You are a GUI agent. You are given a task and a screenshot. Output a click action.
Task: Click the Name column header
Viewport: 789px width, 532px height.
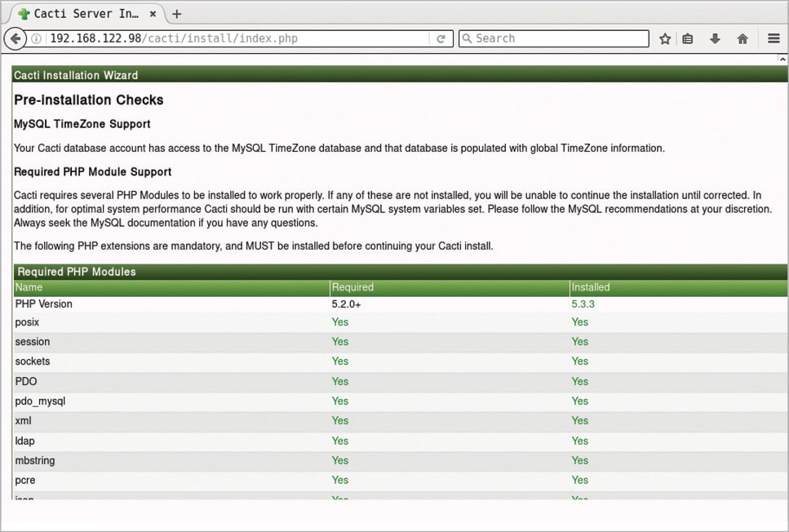29,287
